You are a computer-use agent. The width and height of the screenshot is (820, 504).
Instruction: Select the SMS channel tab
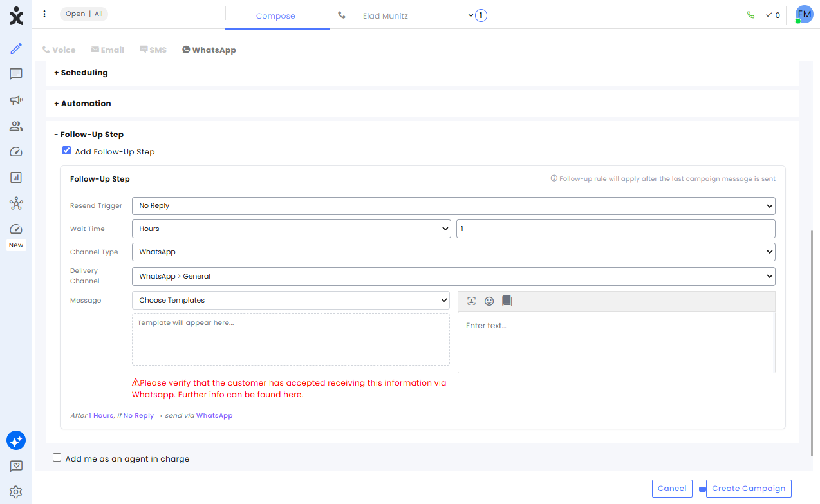[153, 50]
